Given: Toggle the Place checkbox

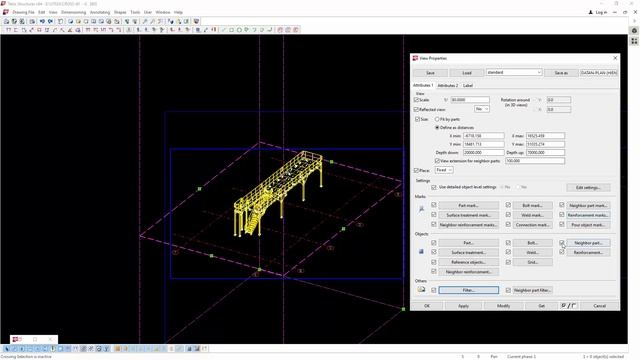Looking at the screenshot, I should tap(416, 170).
